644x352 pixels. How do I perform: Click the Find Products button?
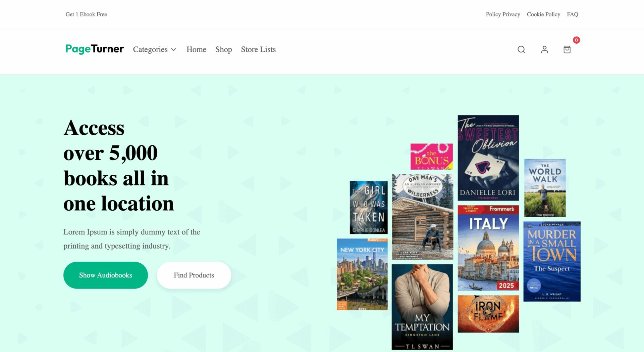194,275
